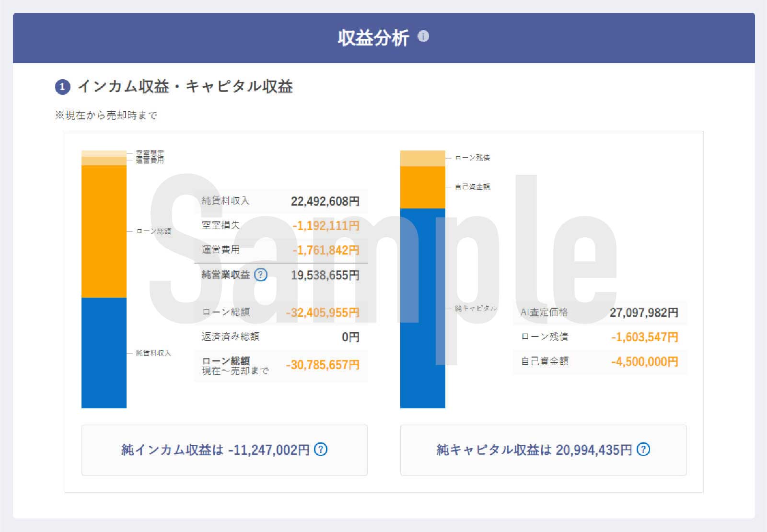This screenshot has width=767, height=532.
Task: Click the 22,492,608円 net rent income value
Action: pyautogui.click(x=325, y=201)
